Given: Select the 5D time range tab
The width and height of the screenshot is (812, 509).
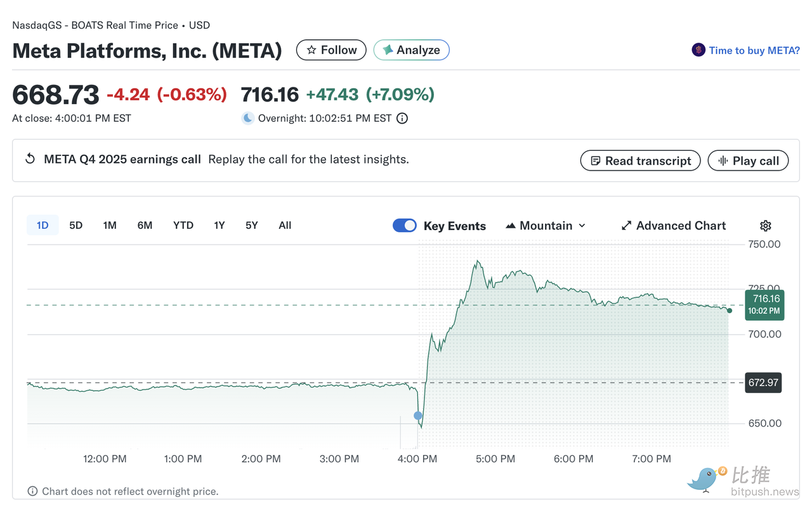Looking at the screenshot, I should click(75, 225).
